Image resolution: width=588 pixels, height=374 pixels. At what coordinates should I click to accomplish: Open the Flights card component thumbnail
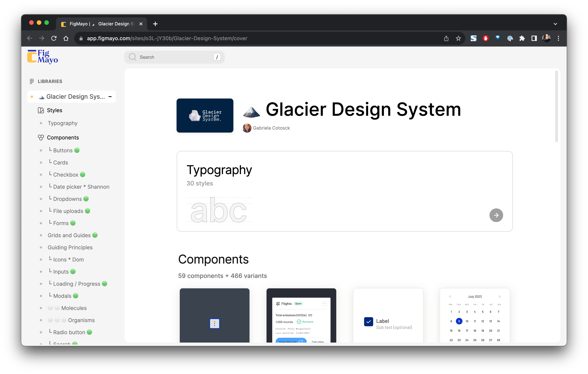click(x=301, y=315)
